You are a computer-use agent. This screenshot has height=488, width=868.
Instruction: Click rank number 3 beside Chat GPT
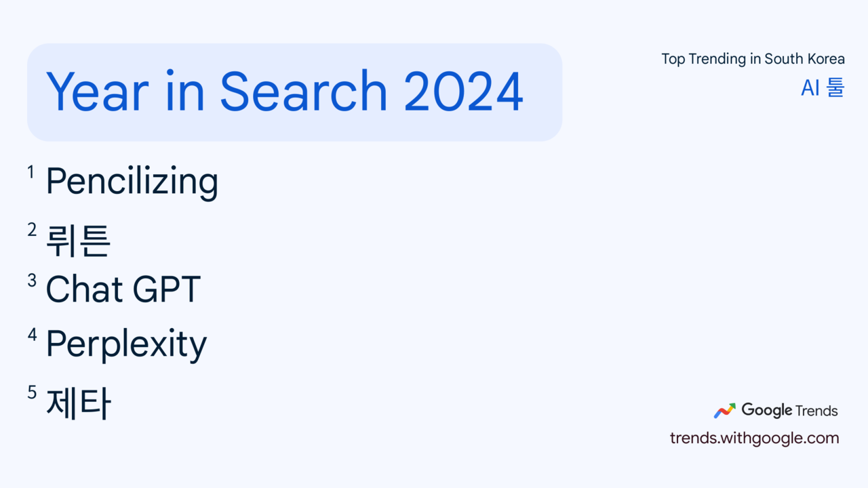coord(31,280)
